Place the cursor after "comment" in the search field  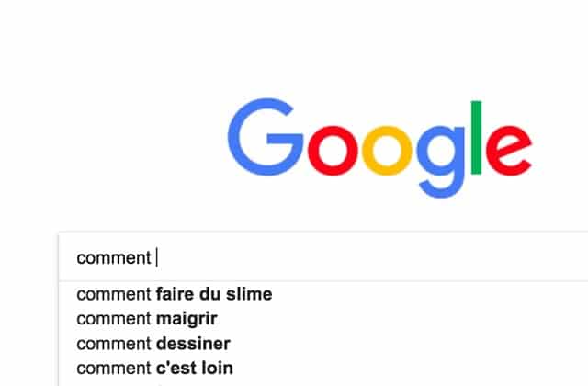point(155,257)
